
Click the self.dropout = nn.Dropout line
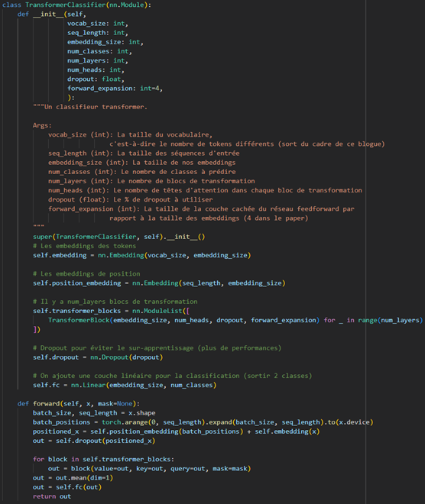point(98,357)
